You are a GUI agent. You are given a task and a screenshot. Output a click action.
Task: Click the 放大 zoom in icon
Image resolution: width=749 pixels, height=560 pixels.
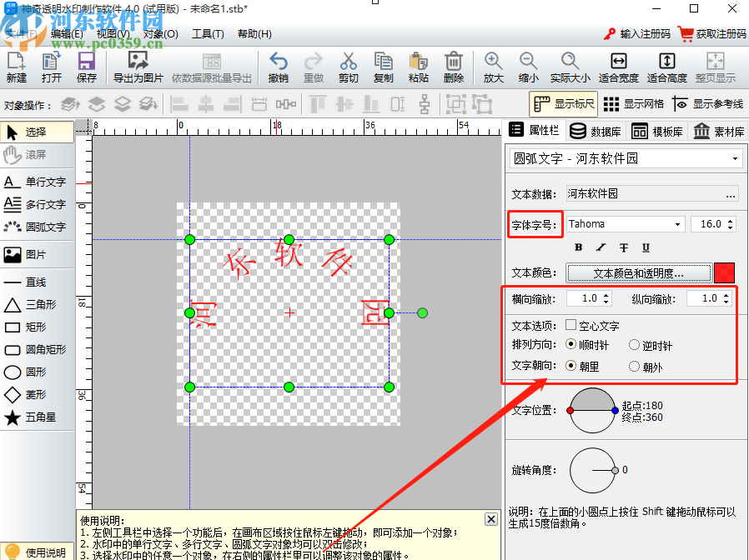click(492, 67)
